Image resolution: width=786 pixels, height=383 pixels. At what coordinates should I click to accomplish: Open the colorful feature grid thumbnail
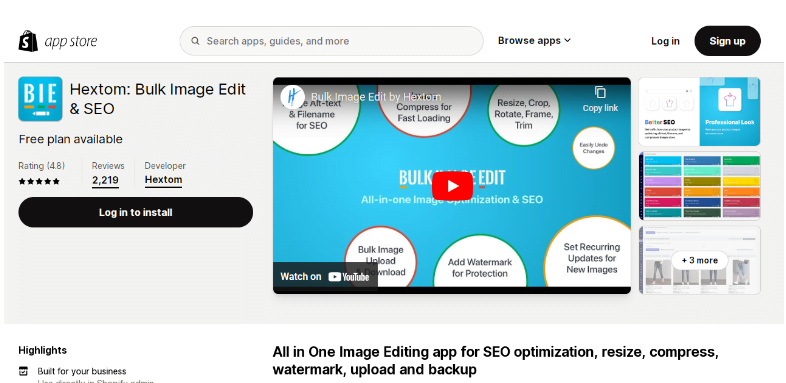pyautogui.click(x=699, y=186)
